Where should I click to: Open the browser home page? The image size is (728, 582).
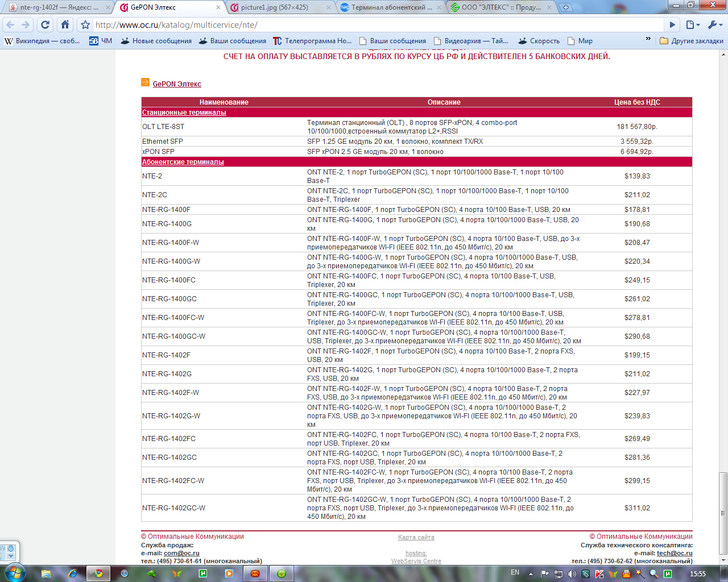pyautogui.click(x=65, y=25)
